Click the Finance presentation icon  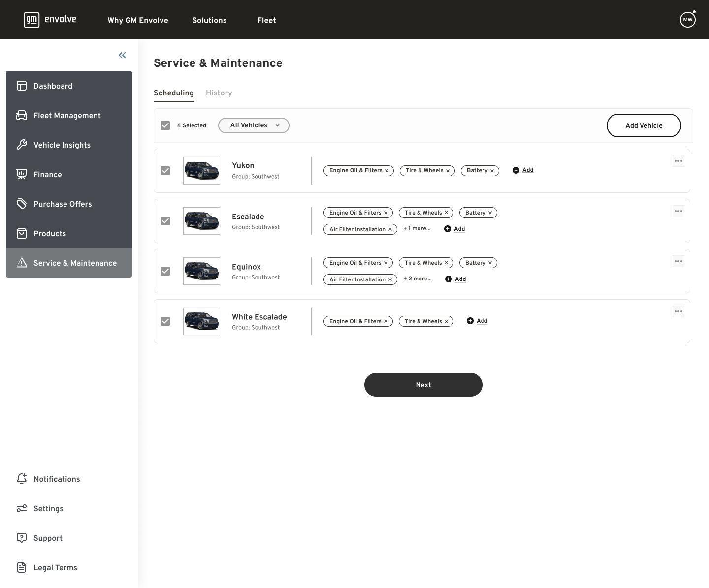tap(22, 174)
